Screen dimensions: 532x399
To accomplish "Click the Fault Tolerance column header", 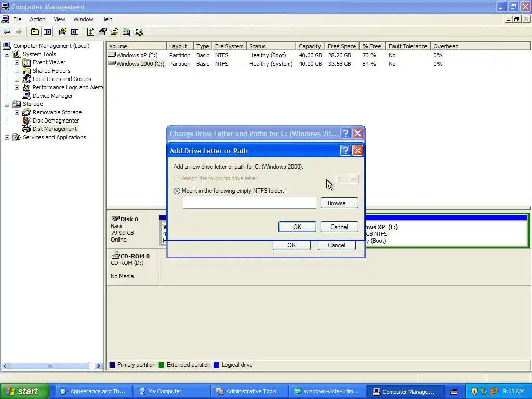I will pos(407,46).
